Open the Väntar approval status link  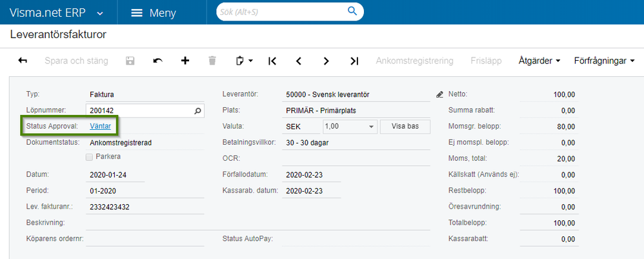pos(100,126)
